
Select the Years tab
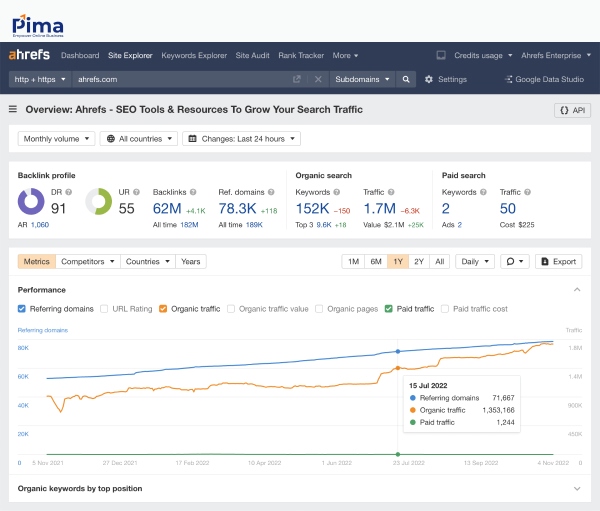190,261
